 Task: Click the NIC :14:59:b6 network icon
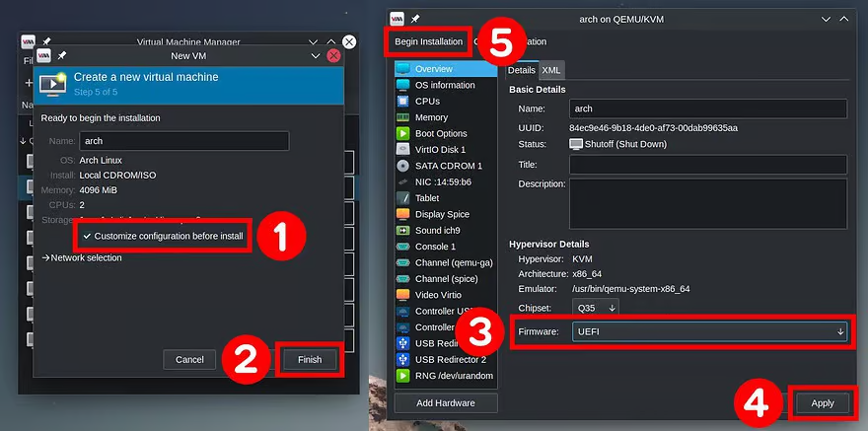pos(403,181)
